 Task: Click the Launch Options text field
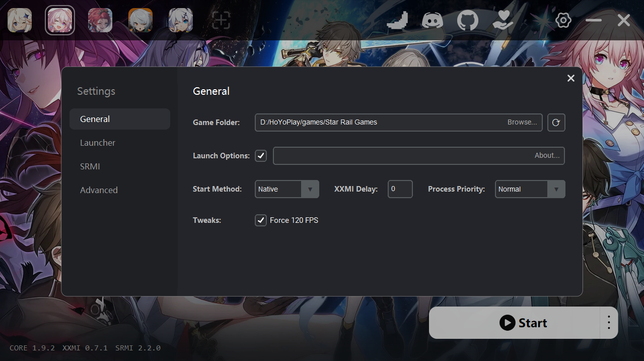pos(419,156)
